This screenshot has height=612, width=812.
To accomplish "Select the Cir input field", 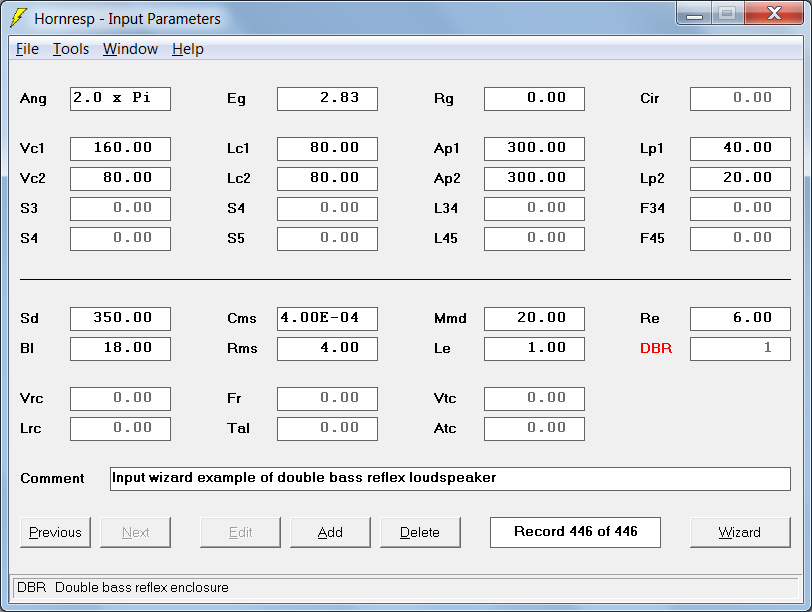I will tap(740, 99).
